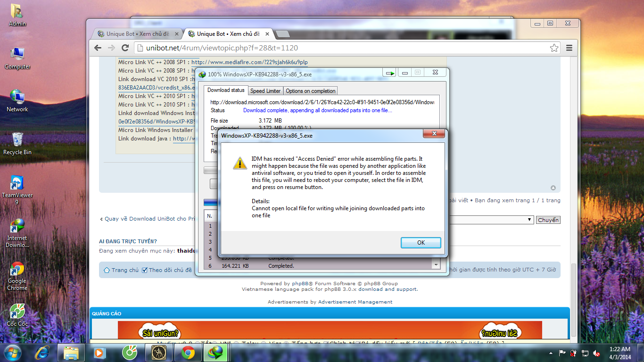This screenshot has height=362, width=644.
Task: Open Windows Media Player from the taskbar
Action: 99,352
